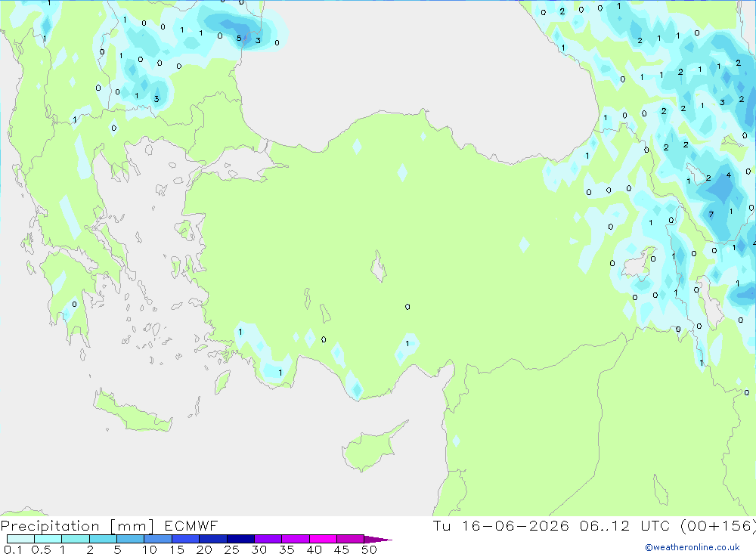Click the 'Precipitation [mm]' title text
Image resolution: width=756 pixels, height=554 pixels.
coord(77,526)
